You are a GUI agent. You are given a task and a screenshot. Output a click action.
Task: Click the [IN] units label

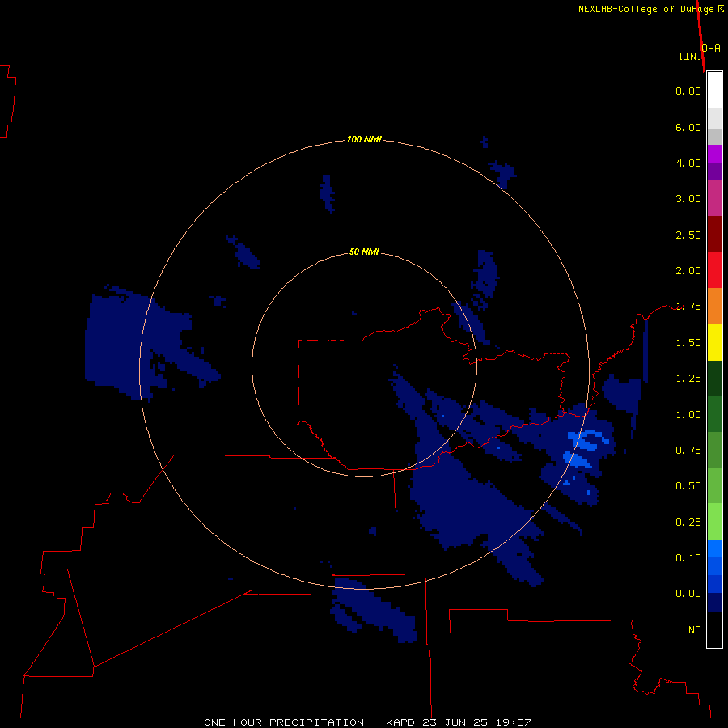[691, 56]
